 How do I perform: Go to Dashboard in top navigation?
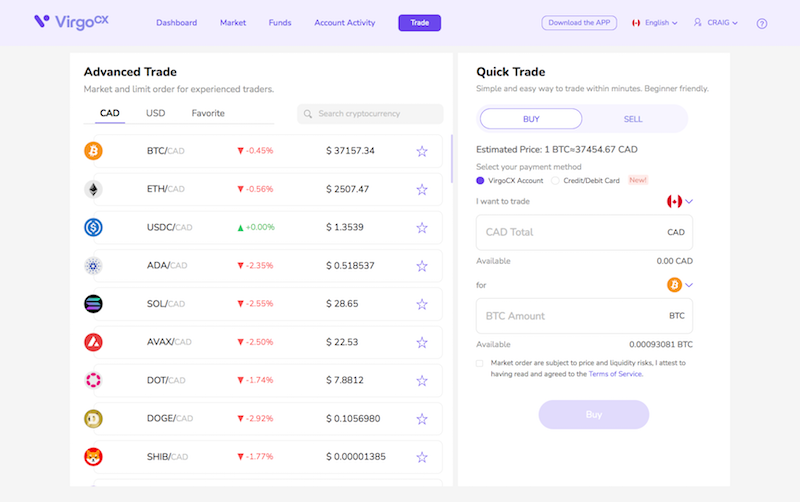coord(177,23)
